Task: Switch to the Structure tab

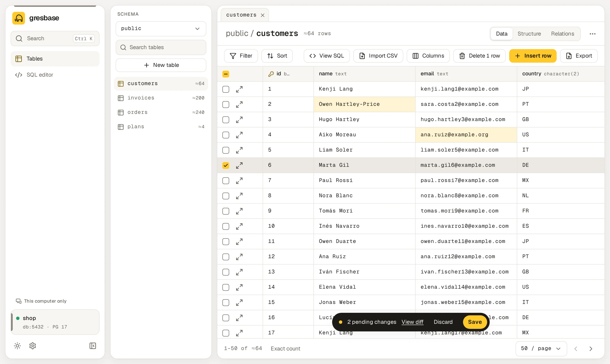Action: click(529, 34)
